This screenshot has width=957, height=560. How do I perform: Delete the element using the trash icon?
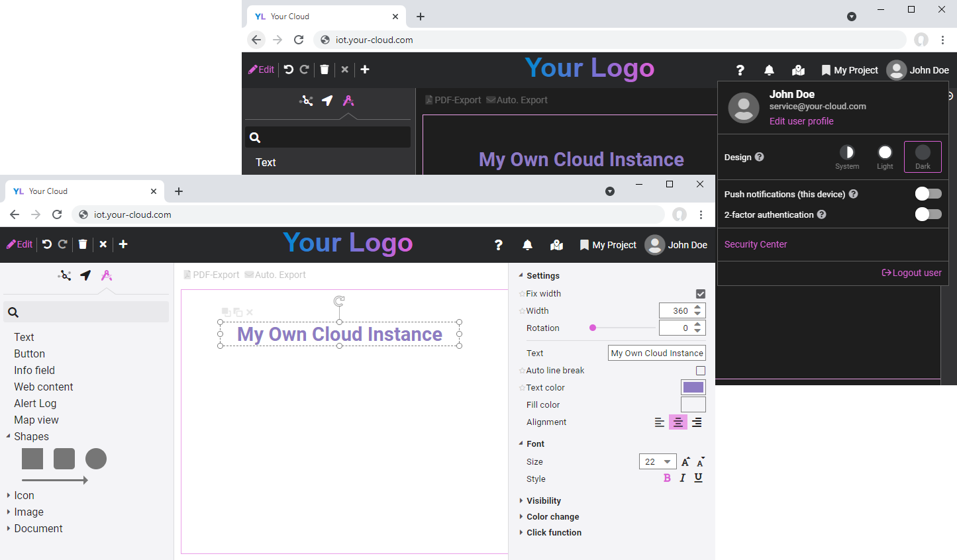(x=82, y=244)
